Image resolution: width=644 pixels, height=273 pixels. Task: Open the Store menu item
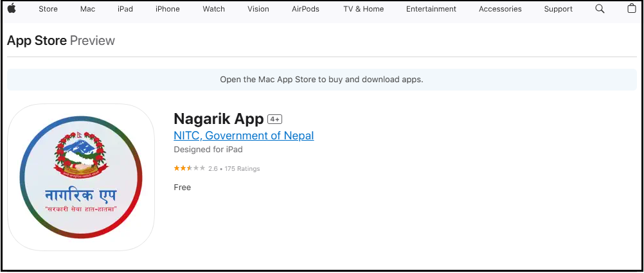coord(48,9)
